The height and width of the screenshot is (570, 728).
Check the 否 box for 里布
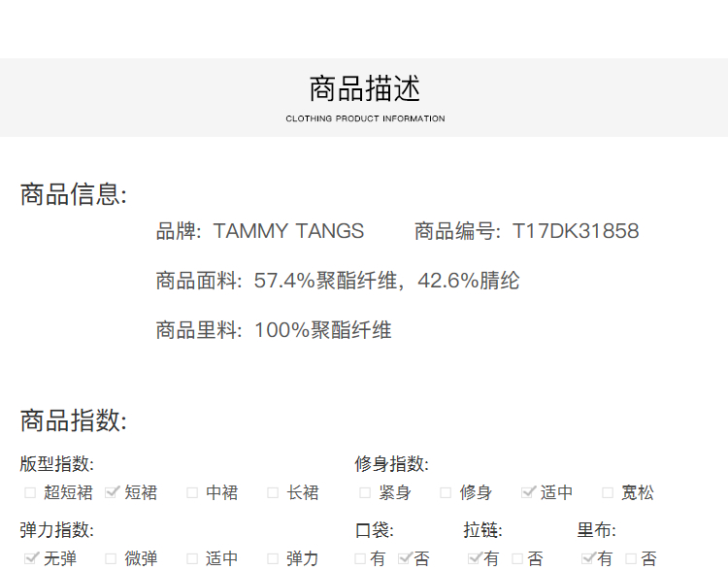[x=632, y=558]
